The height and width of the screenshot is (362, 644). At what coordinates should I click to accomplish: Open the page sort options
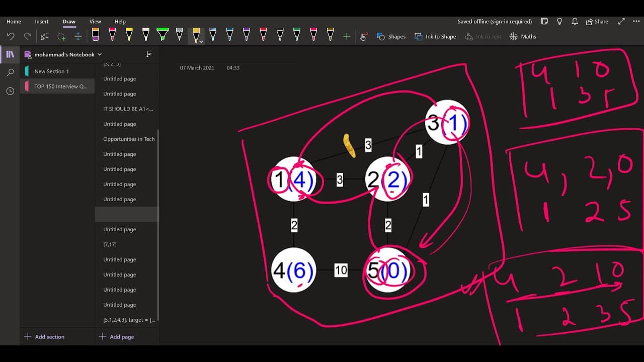[149, 54]
